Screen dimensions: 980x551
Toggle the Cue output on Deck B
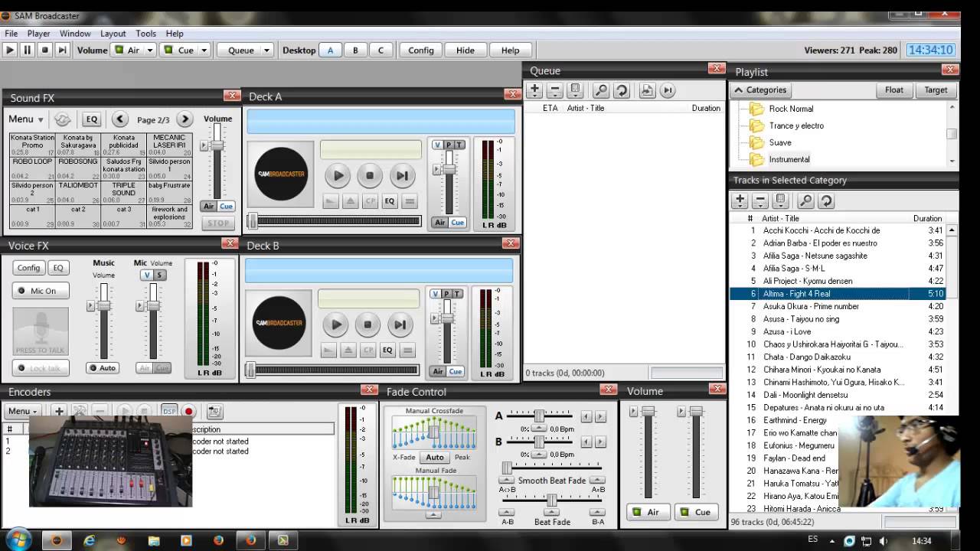click(x=456, y=371)
